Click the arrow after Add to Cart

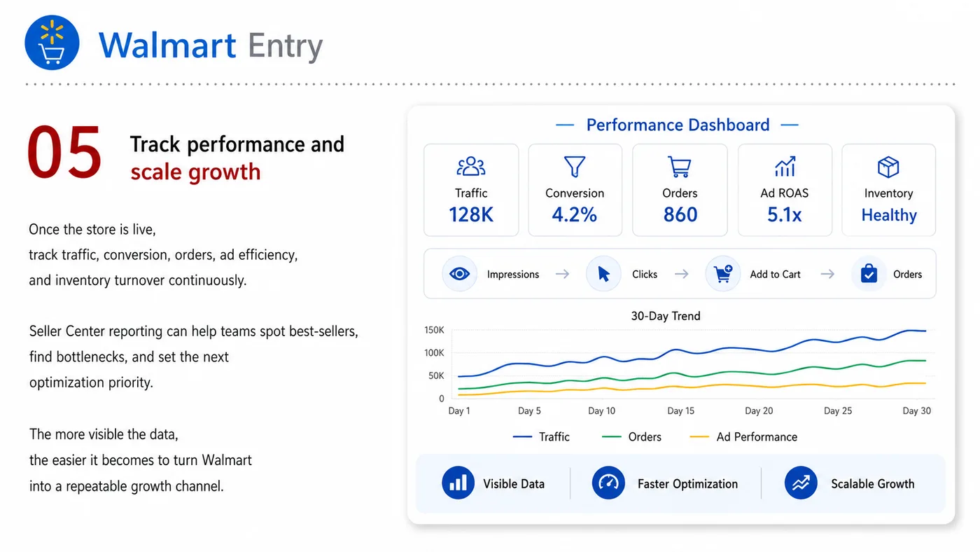tap(827, 274)
